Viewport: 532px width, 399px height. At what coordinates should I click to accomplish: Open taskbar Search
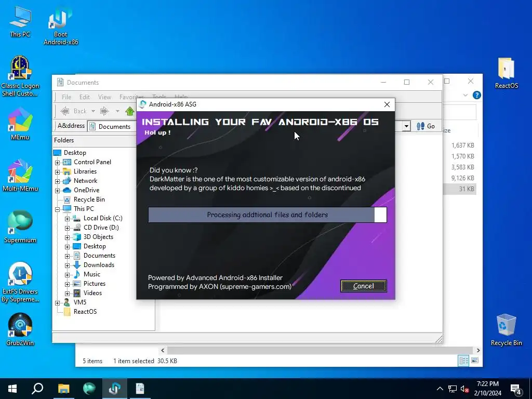click(x=37, y=389)
